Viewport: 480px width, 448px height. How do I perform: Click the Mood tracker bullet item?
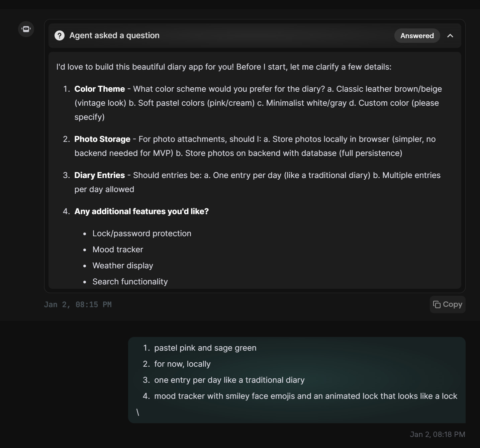118,250
